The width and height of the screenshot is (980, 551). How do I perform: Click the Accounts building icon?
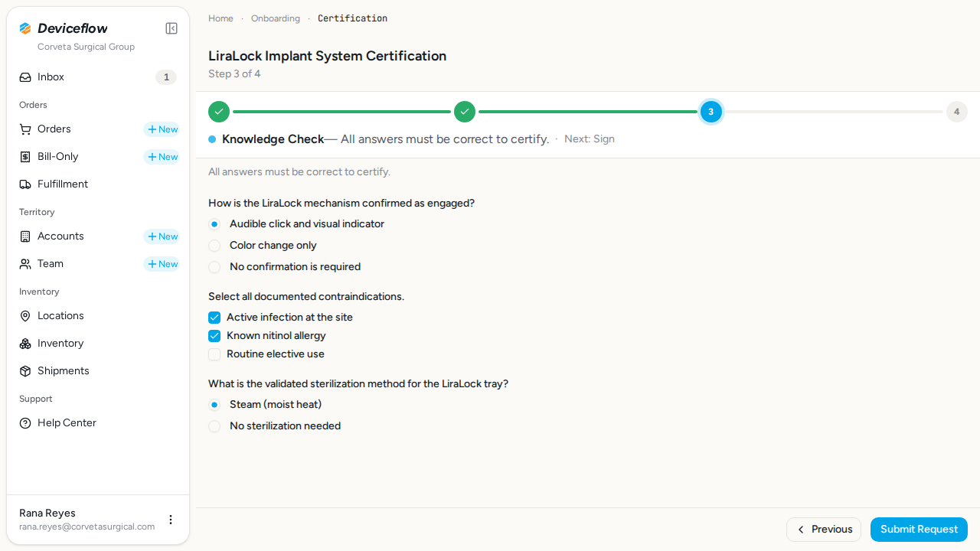[25, 236]
